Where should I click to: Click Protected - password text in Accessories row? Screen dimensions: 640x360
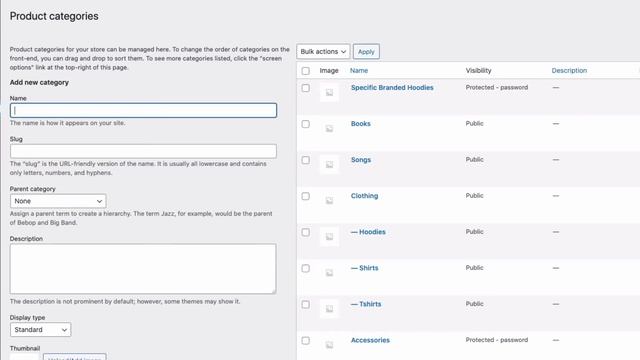click(x=497, y=340)
